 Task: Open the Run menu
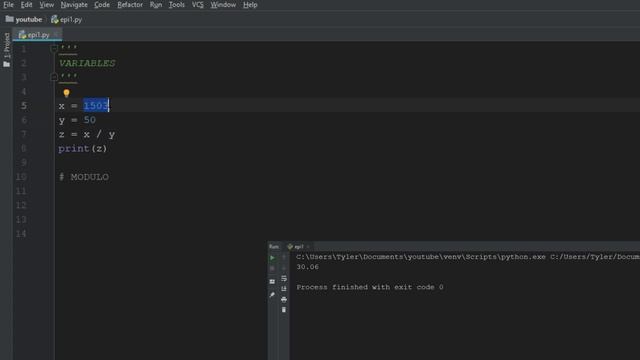tap(156, 5)
